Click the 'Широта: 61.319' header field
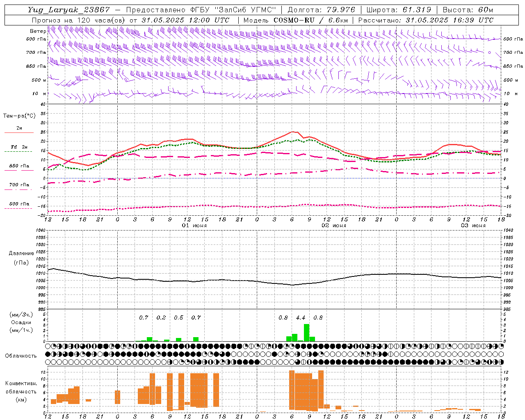Screen dimensions: 525x420 [x=399, y=10]
